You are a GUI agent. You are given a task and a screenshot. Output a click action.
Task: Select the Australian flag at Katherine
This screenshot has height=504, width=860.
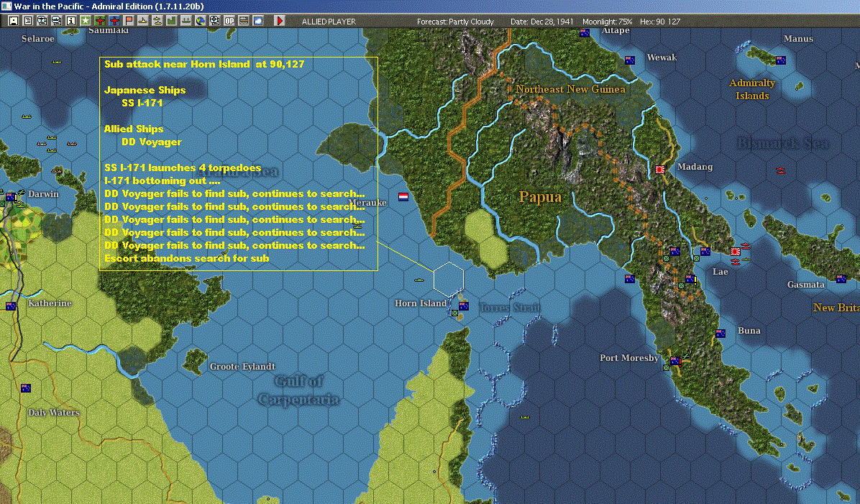point(10,306)
